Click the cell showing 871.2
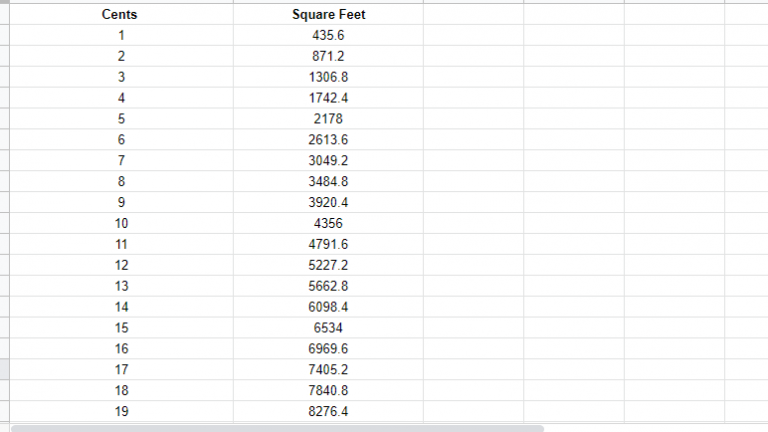768x432 pixels. tap(328, 56)
